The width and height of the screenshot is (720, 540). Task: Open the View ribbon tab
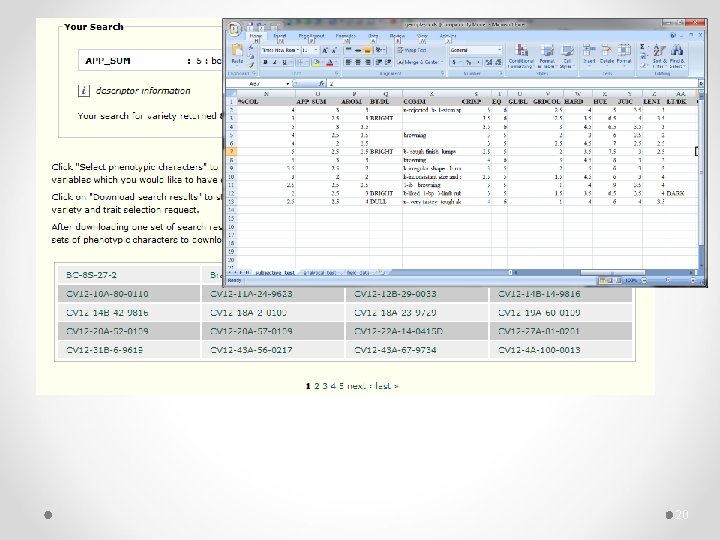422,36
